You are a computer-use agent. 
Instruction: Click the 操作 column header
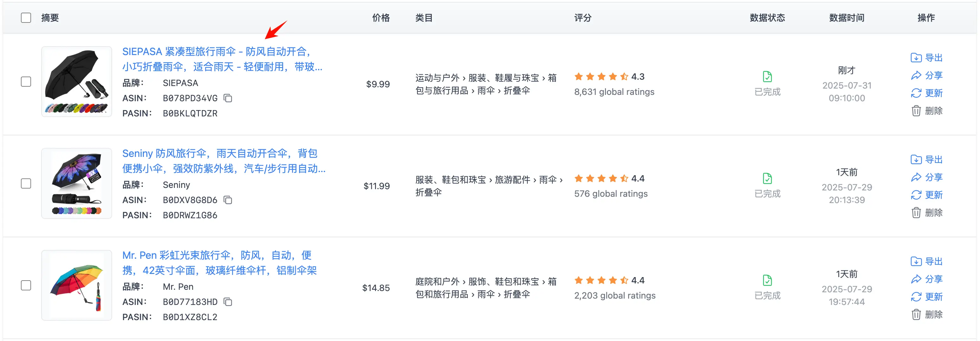click(x=926, y=18)
